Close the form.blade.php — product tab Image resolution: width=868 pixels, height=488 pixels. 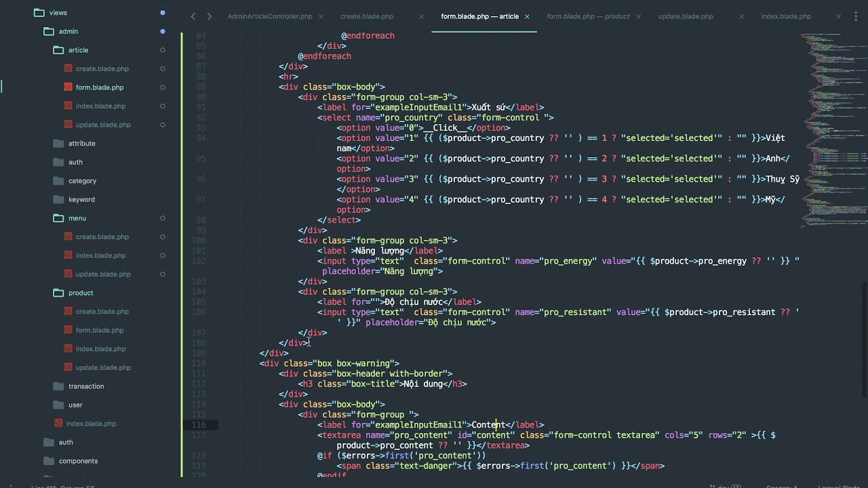coord(639,16)
